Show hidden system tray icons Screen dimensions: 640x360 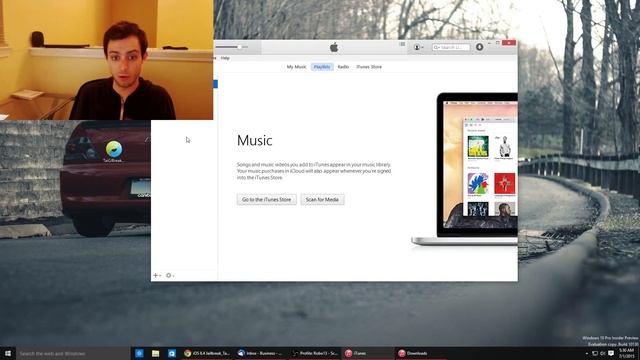[587, 353]
